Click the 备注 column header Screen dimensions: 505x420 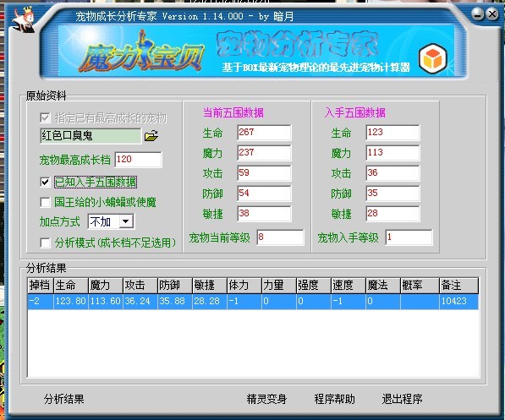click(459, 285)
